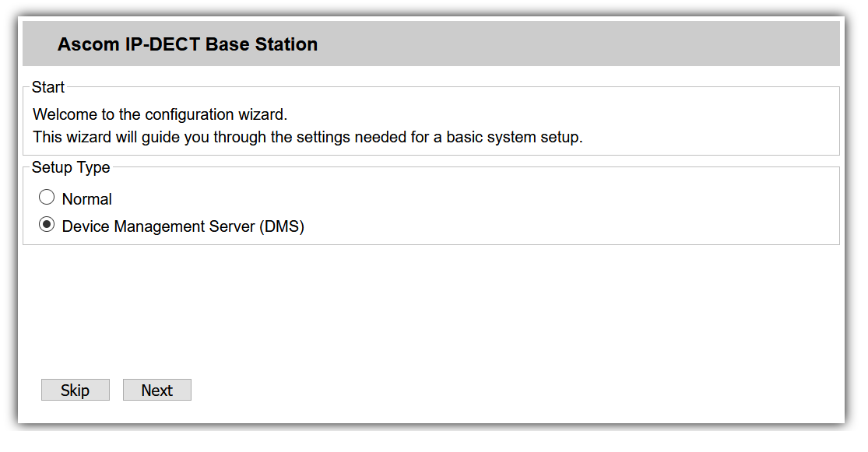The image size is (868, 452).
Task: Proceed with the Next button
Action: [x=156, y=391]
